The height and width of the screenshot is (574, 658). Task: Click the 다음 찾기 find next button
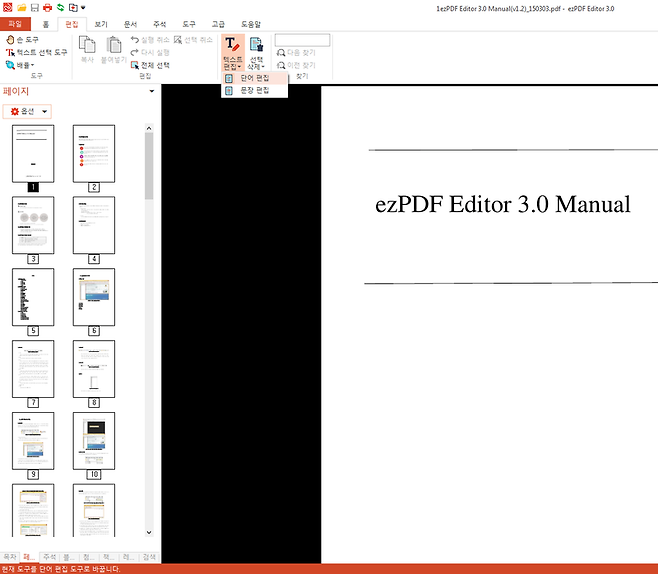pyautogui.click(x=296, y=52)
